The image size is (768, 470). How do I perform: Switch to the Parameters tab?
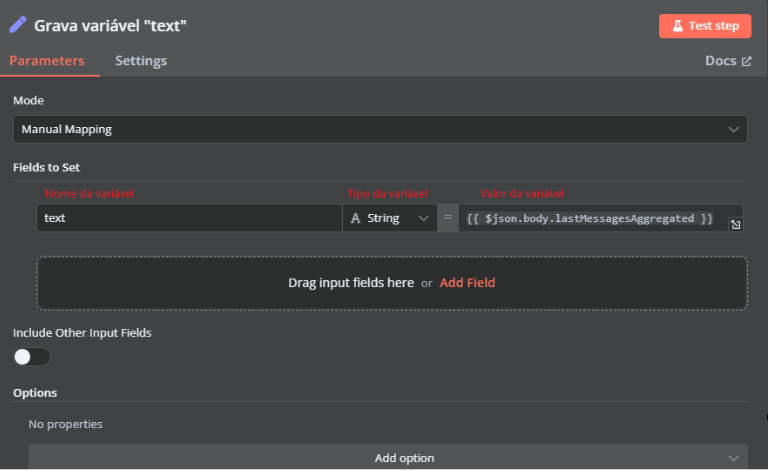click(47, 61)
